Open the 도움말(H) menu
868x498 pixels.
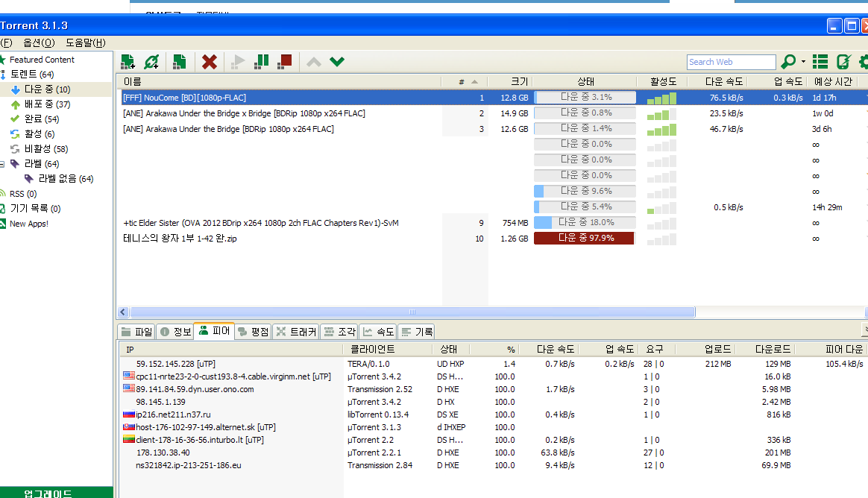point(85,42)
